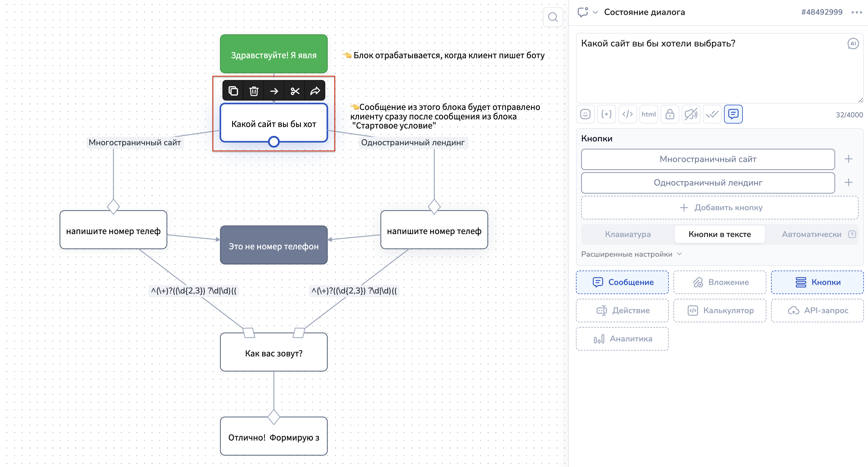The height and width of the screenshot is (467, 868).
Task: Open the block type dropdown chevron
Action: tap(595, 12)
